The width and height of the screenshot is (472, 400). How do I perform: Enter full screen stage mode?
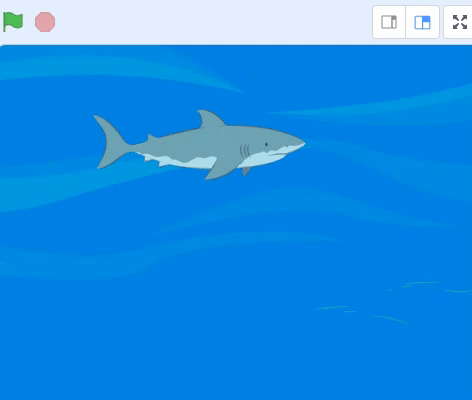click(459, 22)
